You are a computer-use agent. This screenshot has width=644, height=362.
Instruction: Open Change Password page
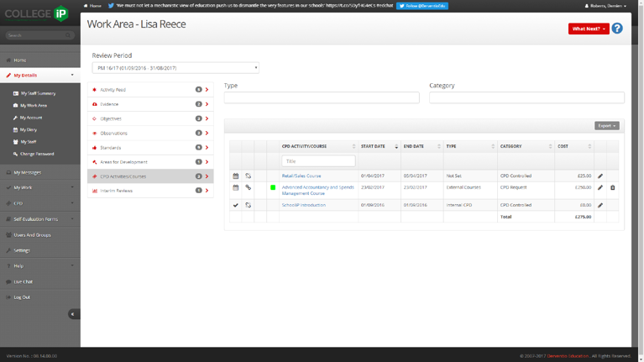[37, 154]
